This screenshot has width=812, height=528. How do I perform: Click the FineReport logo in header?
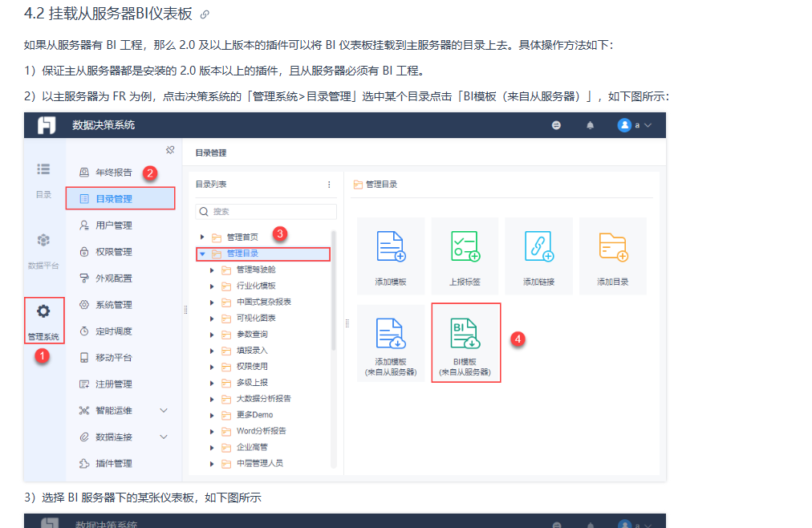click(46, 125)
